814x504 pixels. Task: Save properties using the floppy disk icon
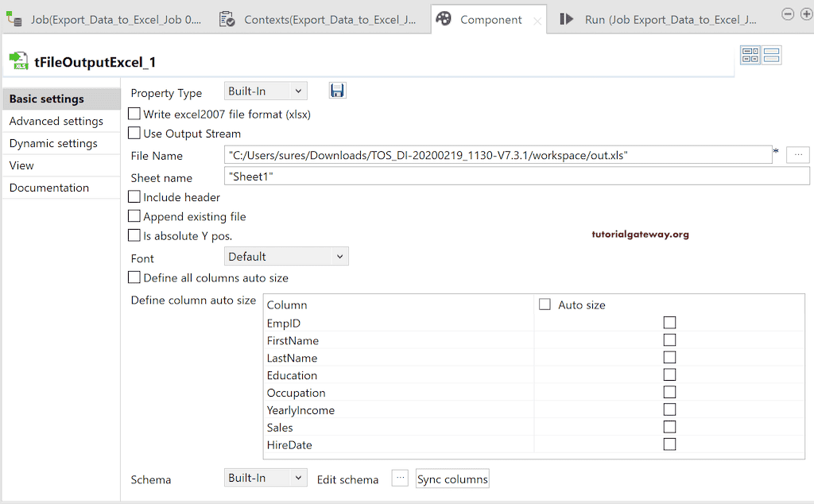click(x=337, y=90)
